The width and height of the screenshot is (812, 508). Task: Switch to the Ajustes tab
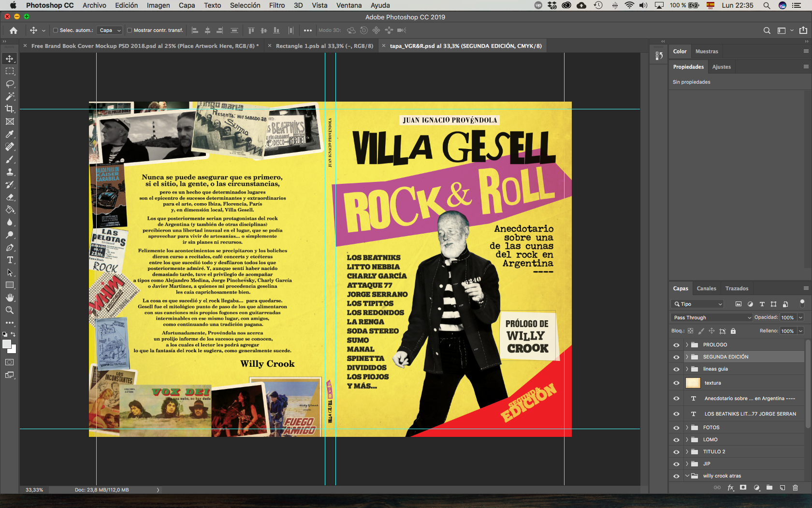point(721,67)
